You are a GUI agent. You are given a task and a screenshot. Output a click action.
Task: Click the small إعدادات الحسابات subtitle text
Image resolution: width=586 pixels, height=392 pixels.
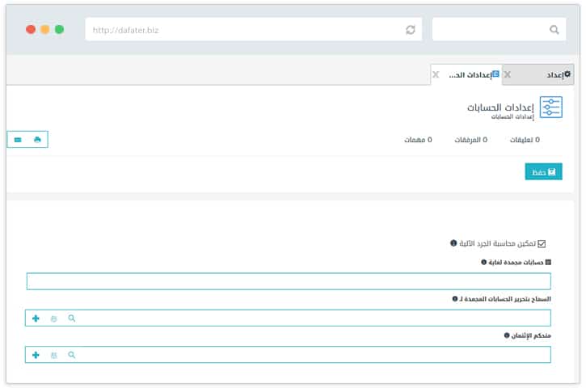(x=512, y=117)
